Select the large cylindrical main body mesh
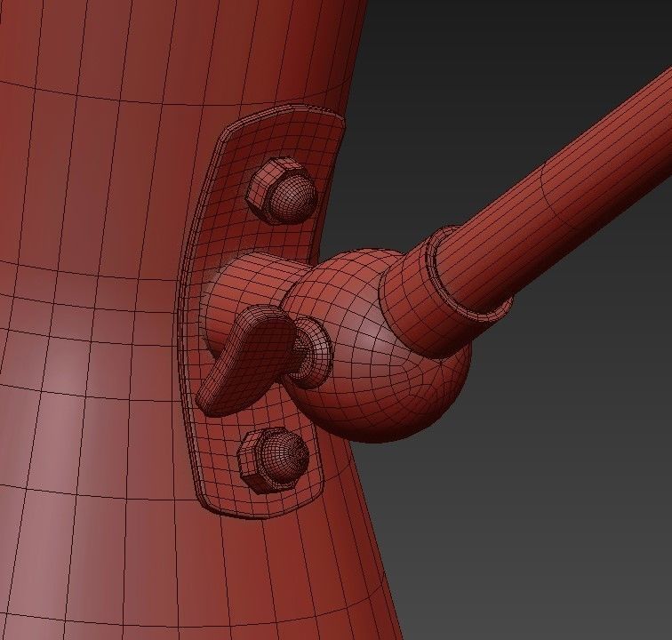Image resolution: width=672 pixels, height=640 pixels. click(x=108, y=322)
